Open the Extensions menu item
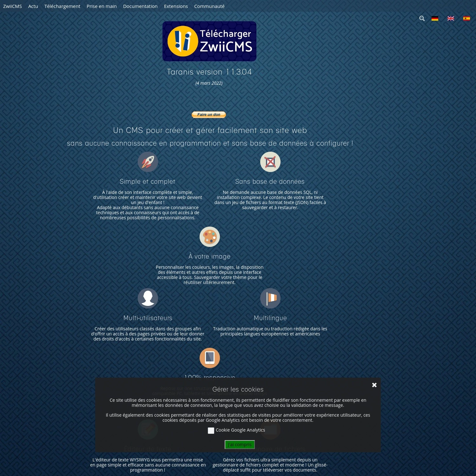Image resolution: width=476 pixels, height=476 pixels. point(176,6)
